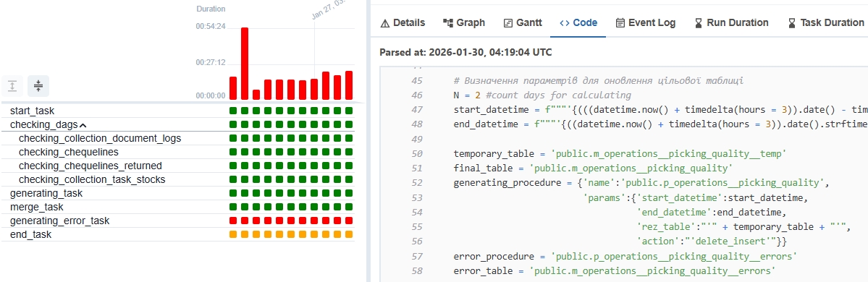Open the Details tab

click(x=403, y=22)
